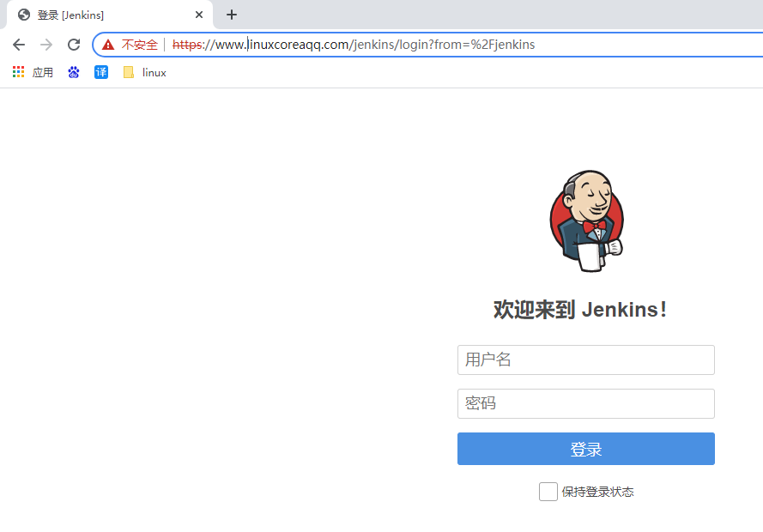Click the 保持登录状态 label text
Screen dimensions: 763x532
coord(597,492)
